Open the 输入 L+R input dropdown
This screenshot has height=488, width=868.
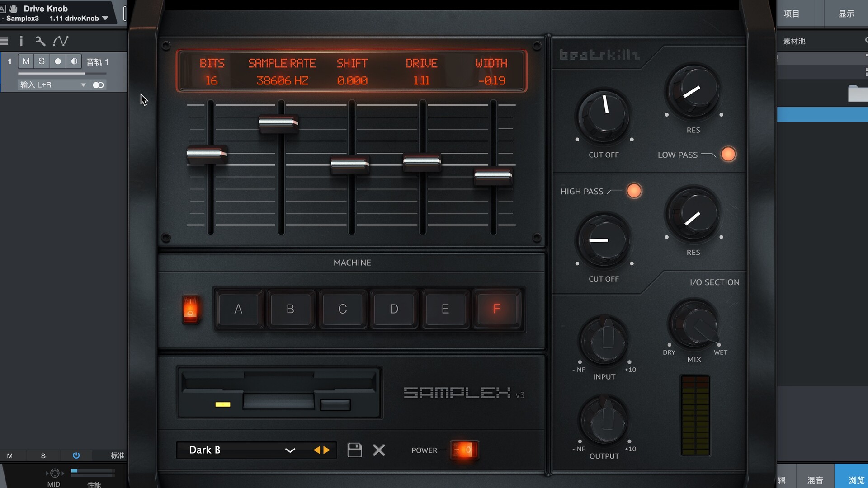point(52,85)
